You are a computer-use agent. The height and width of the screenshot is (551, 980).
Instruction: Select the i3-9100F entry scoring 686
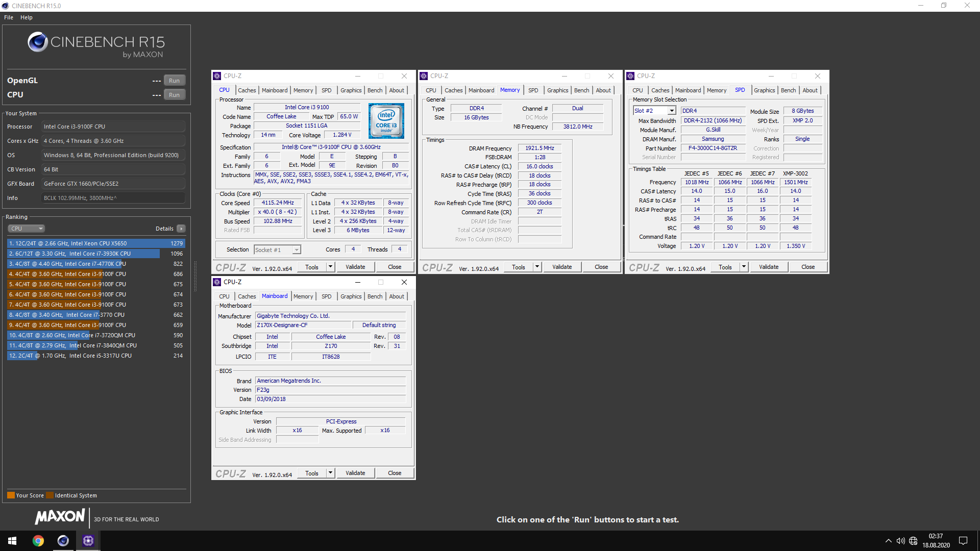(96, 274)
